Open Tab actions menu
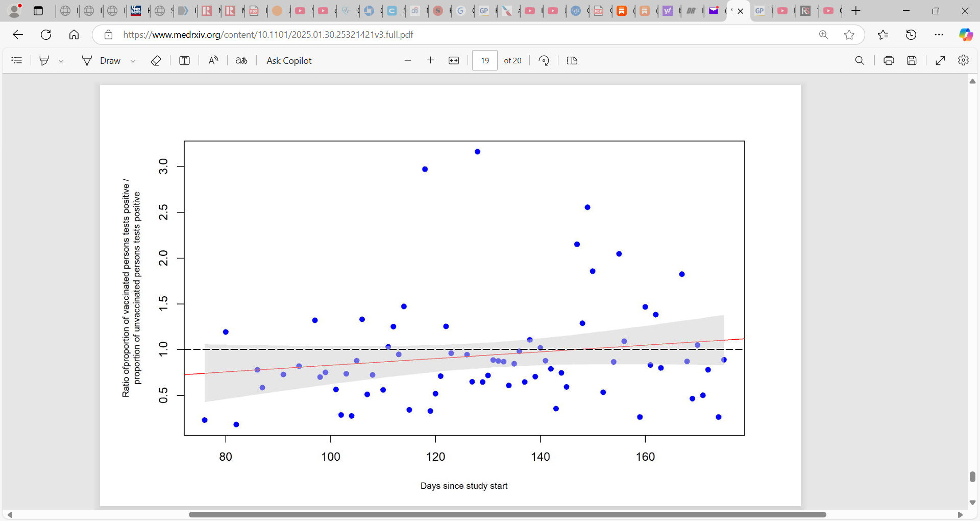 [x=38, y=11]
